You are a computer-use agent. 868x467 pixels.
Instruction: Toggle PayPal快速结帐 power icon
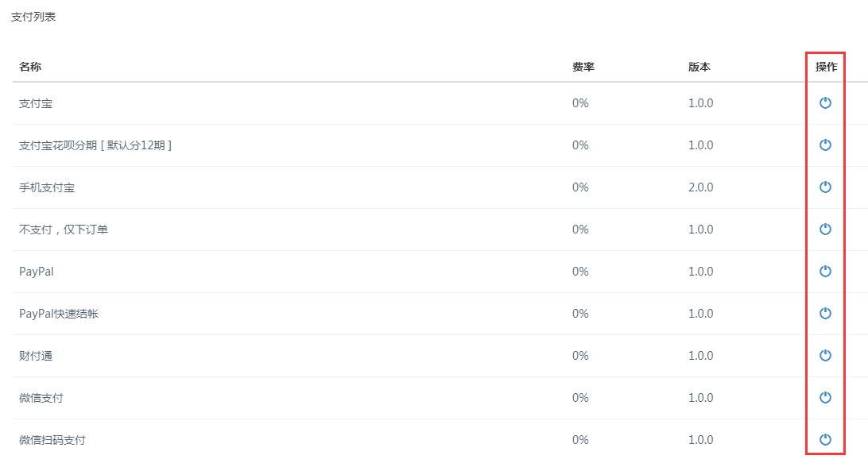825,313
